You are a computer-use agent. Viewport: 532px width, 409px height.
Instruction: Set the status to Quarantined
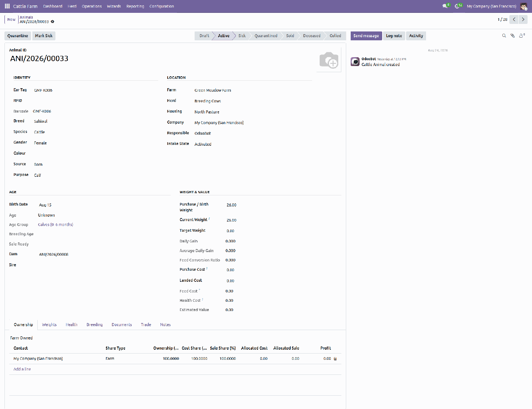pyautogui.click(x=266, y=36)
